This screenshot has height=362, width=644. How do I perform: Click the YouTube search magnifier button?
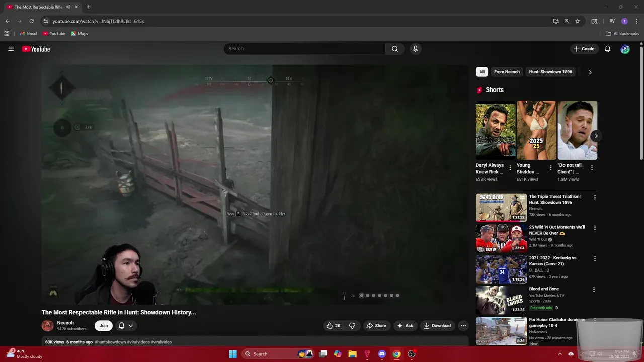click(395, 49)
